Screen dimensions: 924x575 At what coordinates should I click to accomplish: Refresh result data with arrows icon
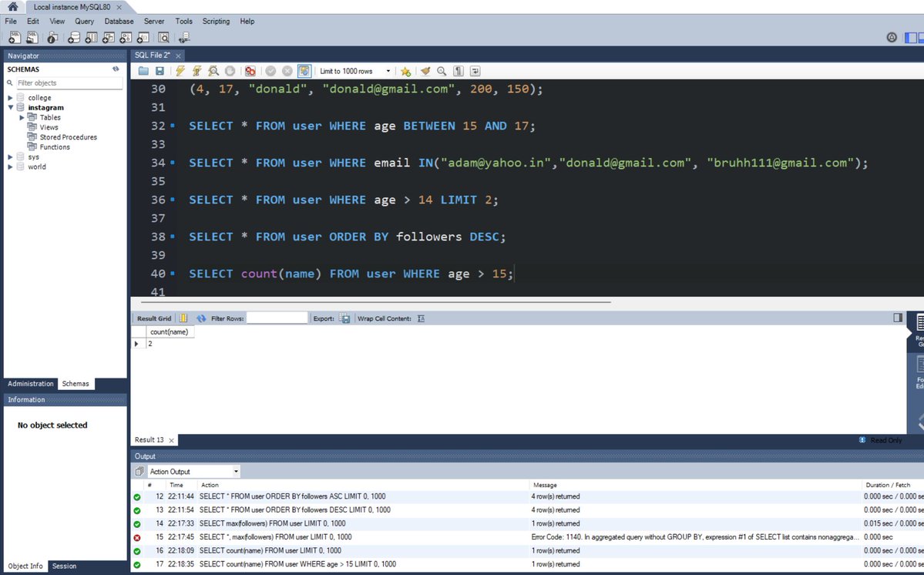click(201, 318)
